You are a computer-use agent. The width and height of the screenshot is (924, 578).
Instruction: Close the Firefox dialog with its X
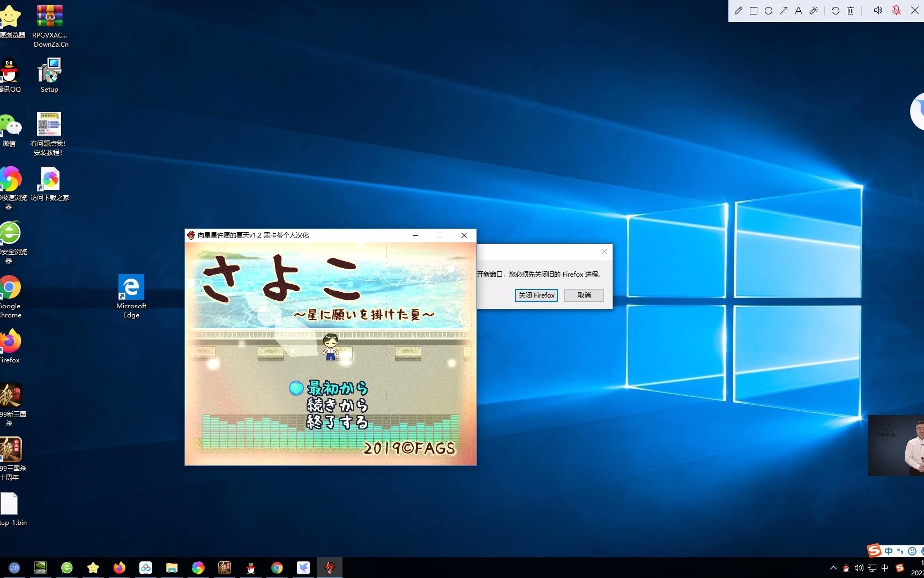(x=604, y=251)
